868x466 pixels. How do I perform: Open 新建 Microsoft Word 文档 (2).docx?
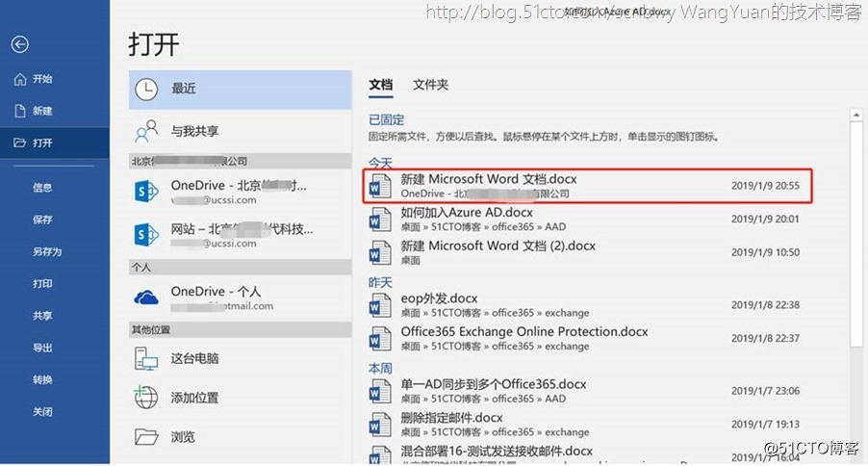click(x=587, y=252)
